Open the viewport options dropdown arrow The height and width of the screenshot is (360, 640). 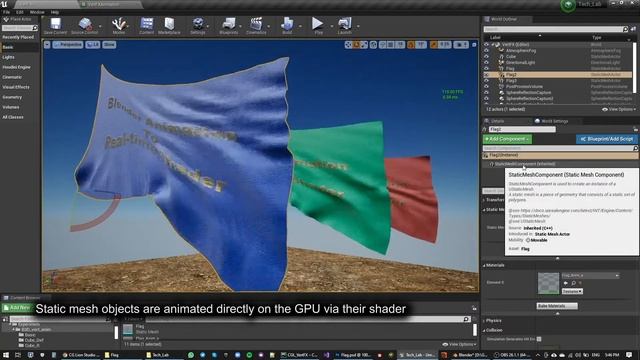(x=47, y=44)
